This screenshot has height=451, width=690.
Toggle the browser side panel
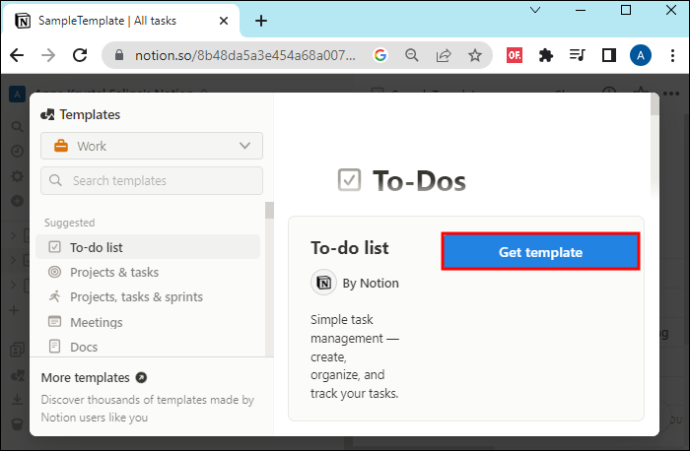point(609,55)
